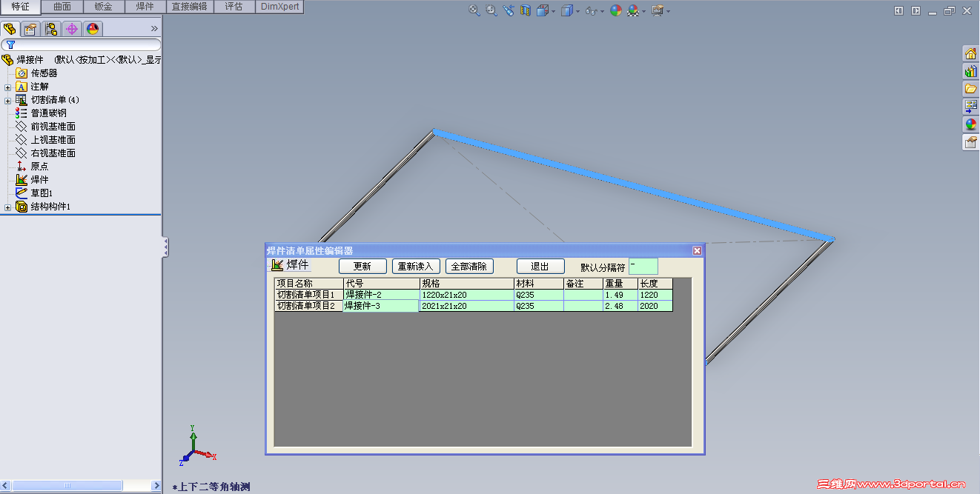
Task: Open the View Palette icon in task pane
Action: [x=970, y=107]
